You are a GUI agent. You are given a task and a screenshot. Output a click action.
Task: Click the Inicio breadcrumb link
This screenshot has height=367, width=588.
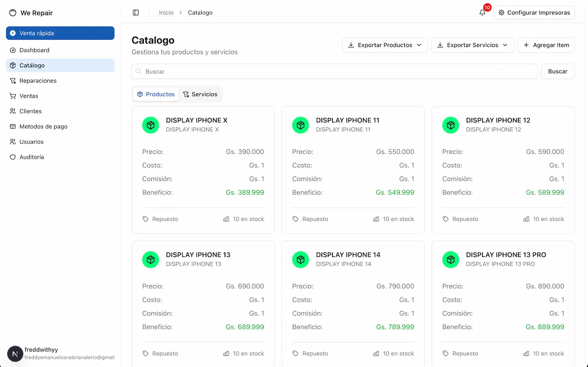click(166, 13)
